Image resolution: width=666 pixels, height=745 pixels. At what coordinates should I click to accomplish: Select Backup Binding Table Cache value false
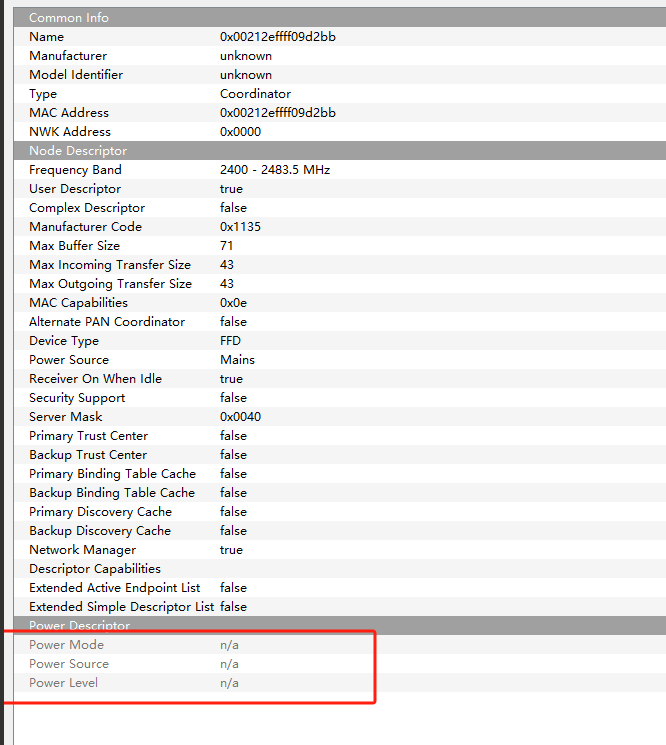click(x=233, y=493)
